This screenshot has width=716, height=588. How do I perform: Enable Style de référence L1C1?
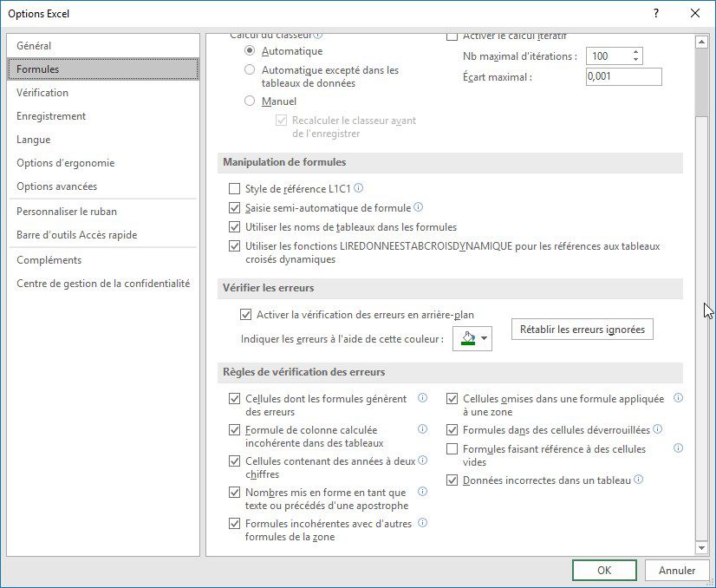point(235,188)
